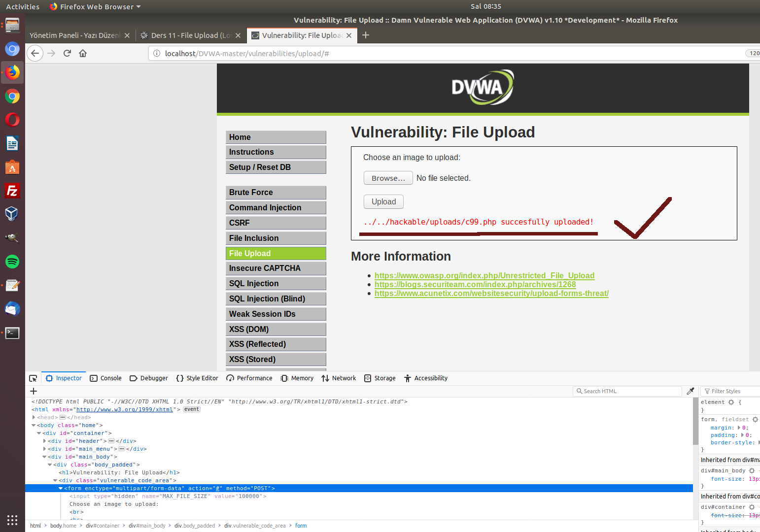Expand the div id="header" node
This screenshot has height=532, width=760.
pos(44,441)
